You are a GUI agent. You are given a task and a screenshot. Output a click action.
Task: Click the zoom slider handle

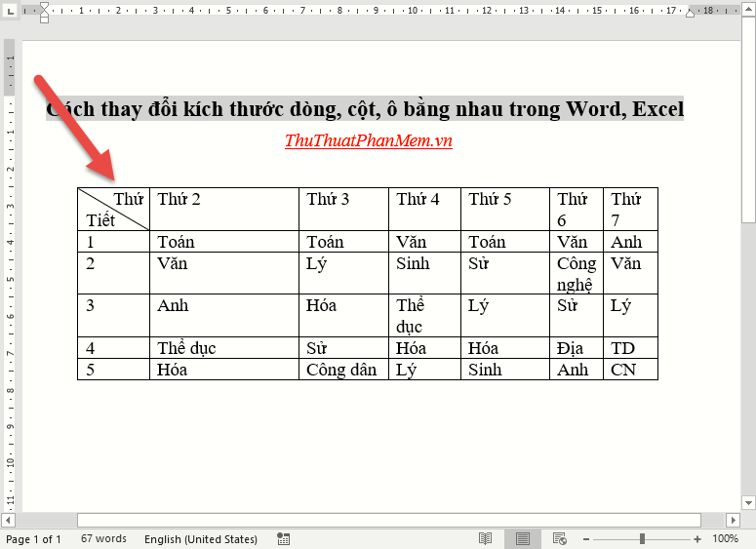[642, 539]
